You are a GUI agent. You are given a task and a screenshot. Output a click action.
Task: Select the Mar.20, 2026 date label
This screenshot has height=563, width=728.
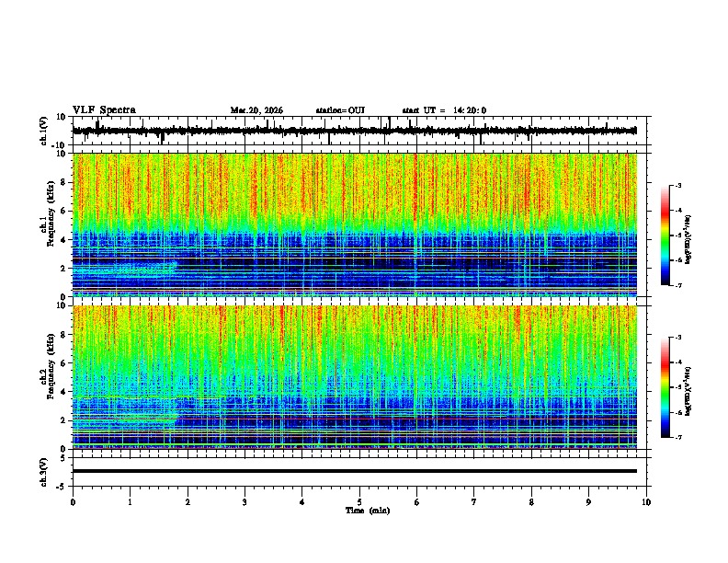[256, 110]
